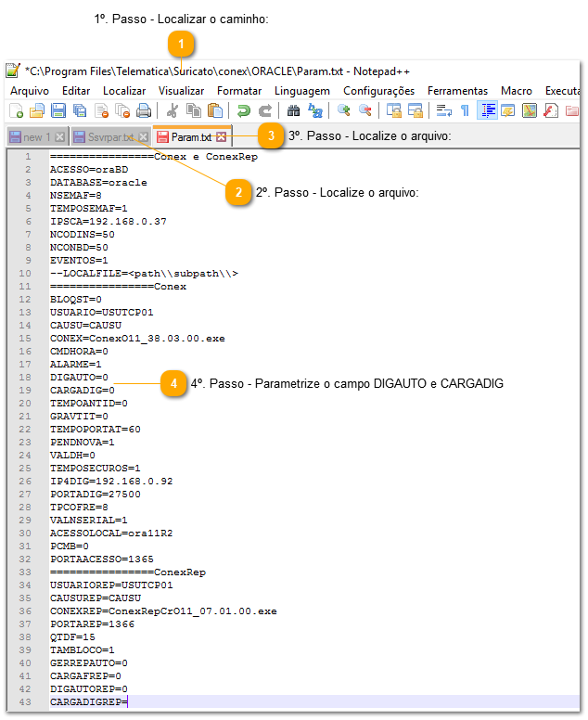The image size is (588, 720).
Task: Open file using folder toolbar icon
Action: (37, 110)
